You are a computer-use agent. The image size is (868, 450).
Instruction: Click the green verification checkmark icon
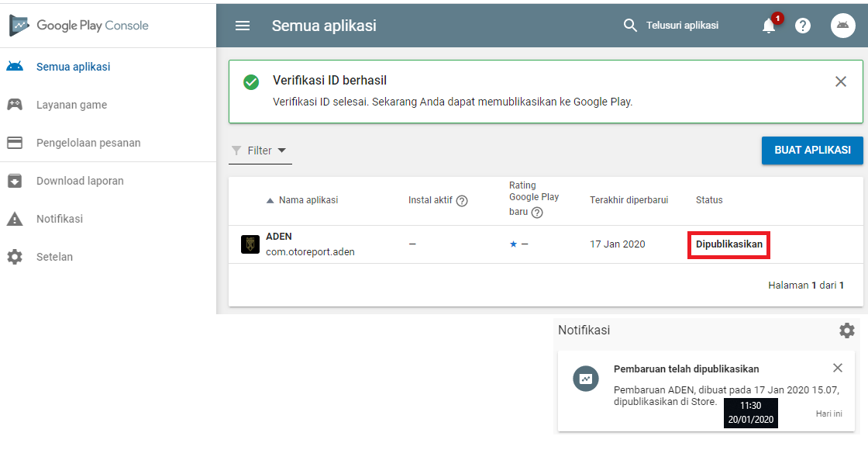(251, 82)
